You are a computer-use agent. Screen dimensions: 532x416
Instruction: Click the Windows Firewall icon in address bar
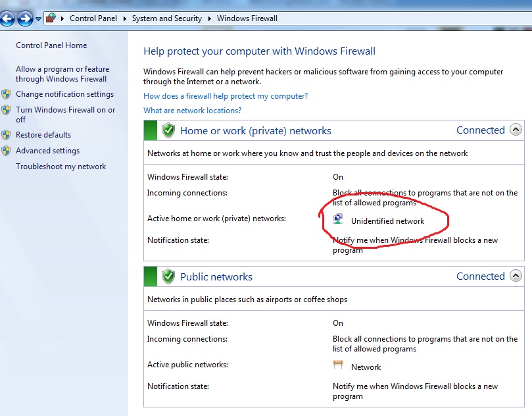pos(51,18)
